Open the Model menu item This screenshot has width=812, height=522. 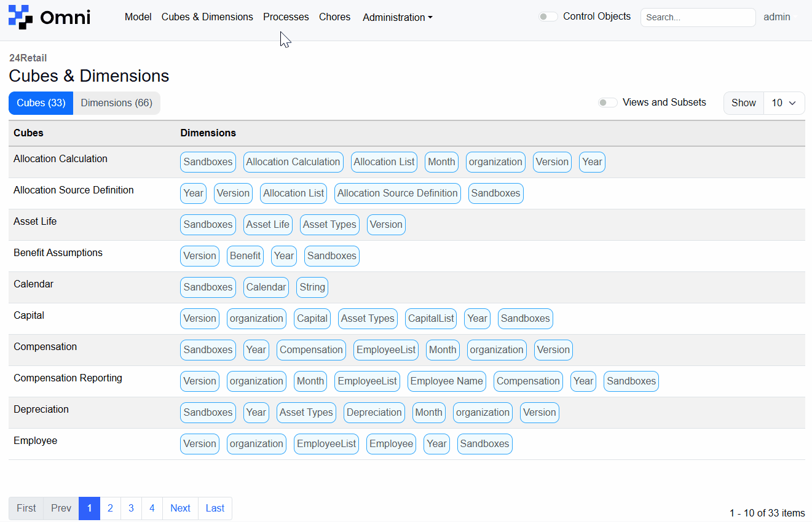click(x=138, y=17)
